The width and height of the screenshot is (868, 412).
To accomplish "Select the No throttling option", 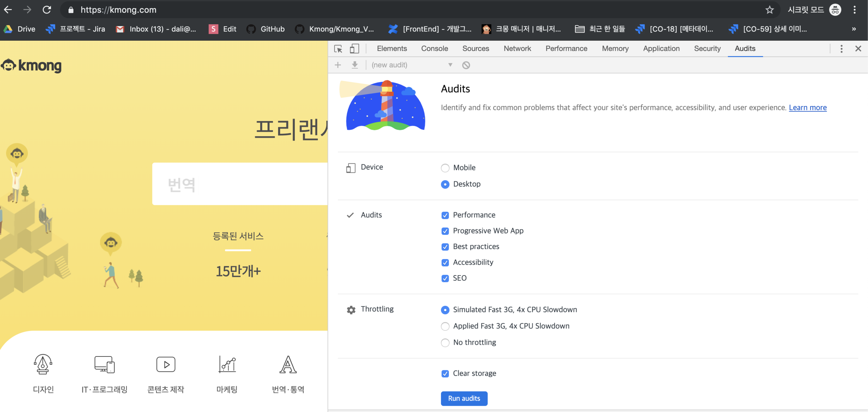I will pos(445,343).
